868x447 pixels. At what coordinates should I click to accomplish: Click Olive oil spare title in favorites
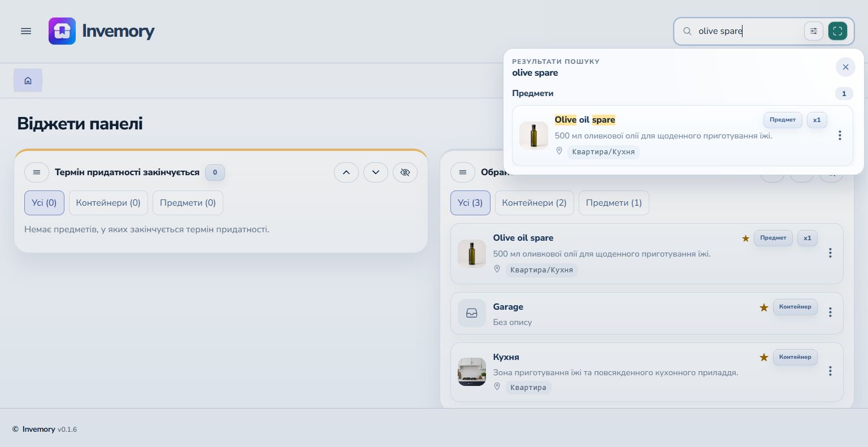[x=523, y=238]
